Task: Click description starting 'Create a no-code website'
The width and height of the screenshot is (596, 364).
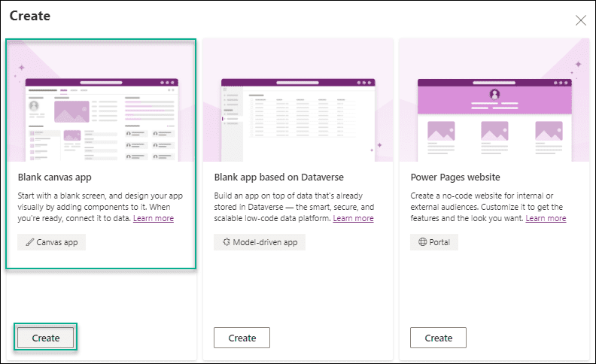Action: point(488,207)
